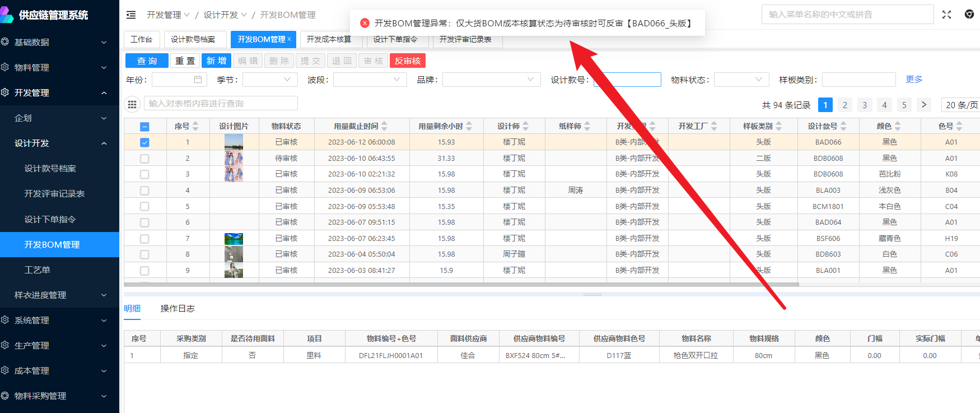Collapse the sidebar with the hamburger icon

pyautogui.click(x=131, y=15)
